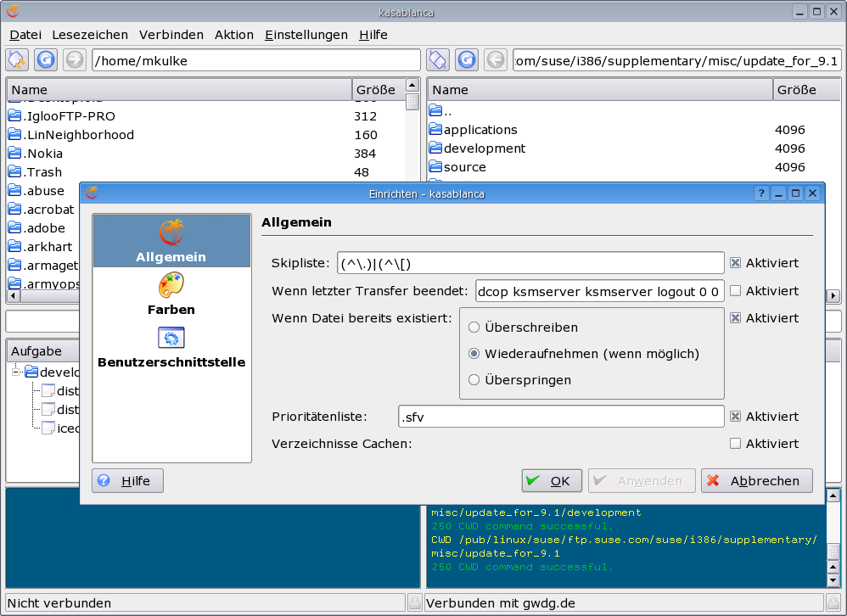Click the Abbrechen button
The width and height of the screenshot is (847, 616).
[x=756, y=480]
